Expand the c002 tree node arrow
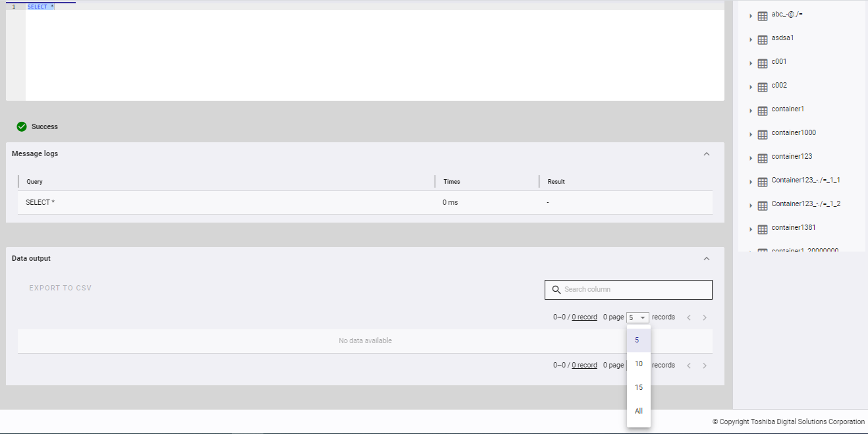The width and height of the screenshot is (868, 434). coord(751,88)
